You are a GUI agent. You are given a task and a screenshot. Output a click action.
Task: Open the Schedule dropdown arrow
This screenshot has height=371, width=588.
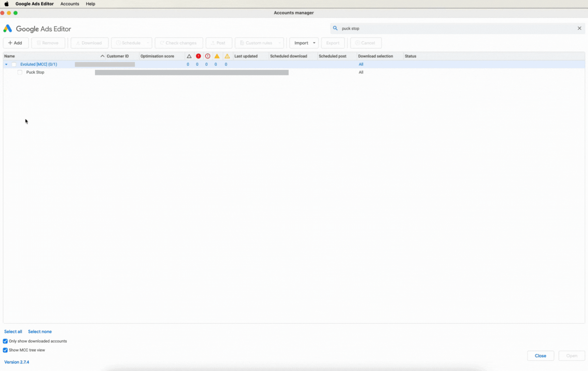pos(148,43)
